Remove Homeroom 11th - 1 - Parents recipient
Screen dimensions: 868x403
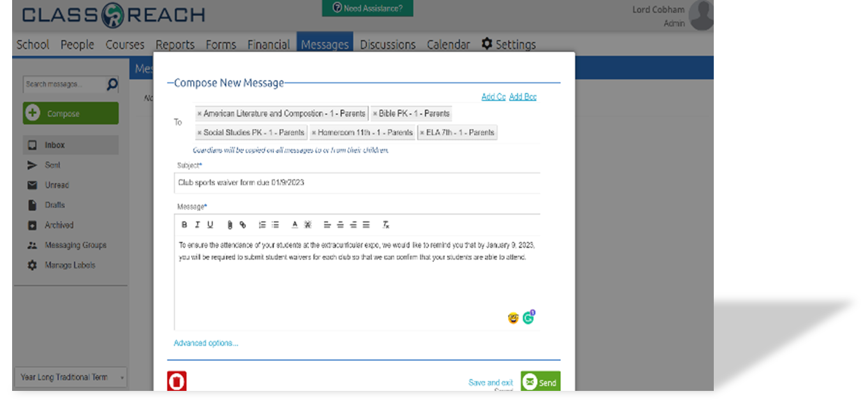314,133
